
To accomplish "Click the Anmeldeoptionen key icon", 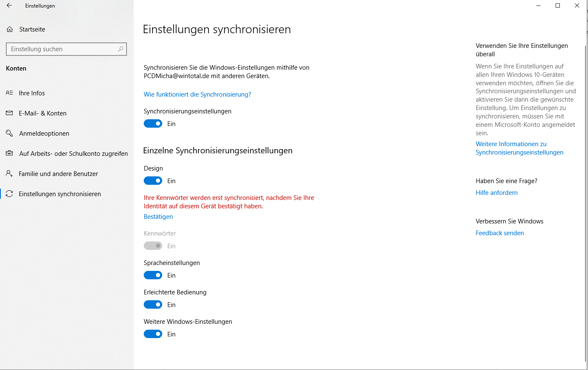I will click(9, 133).
